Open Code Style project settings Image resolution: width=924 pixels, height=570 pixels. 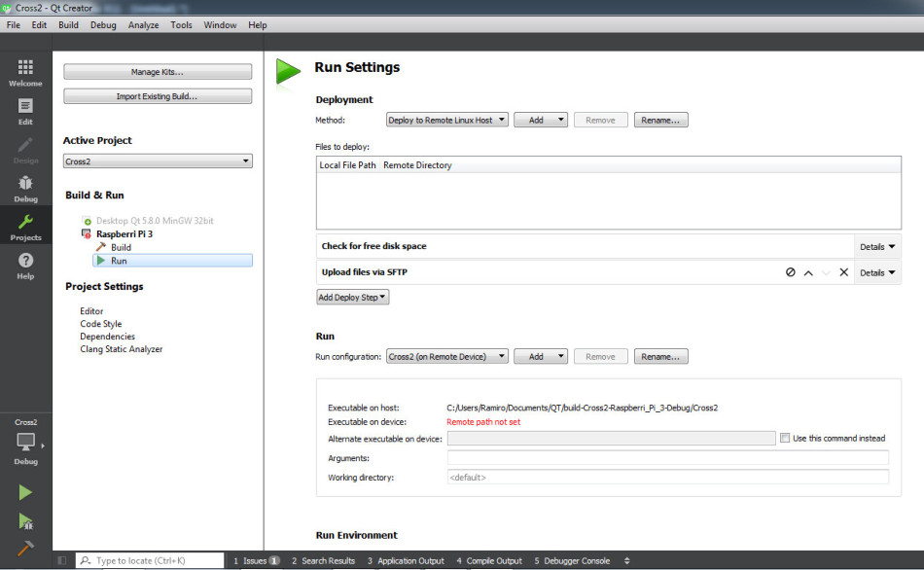101,324
